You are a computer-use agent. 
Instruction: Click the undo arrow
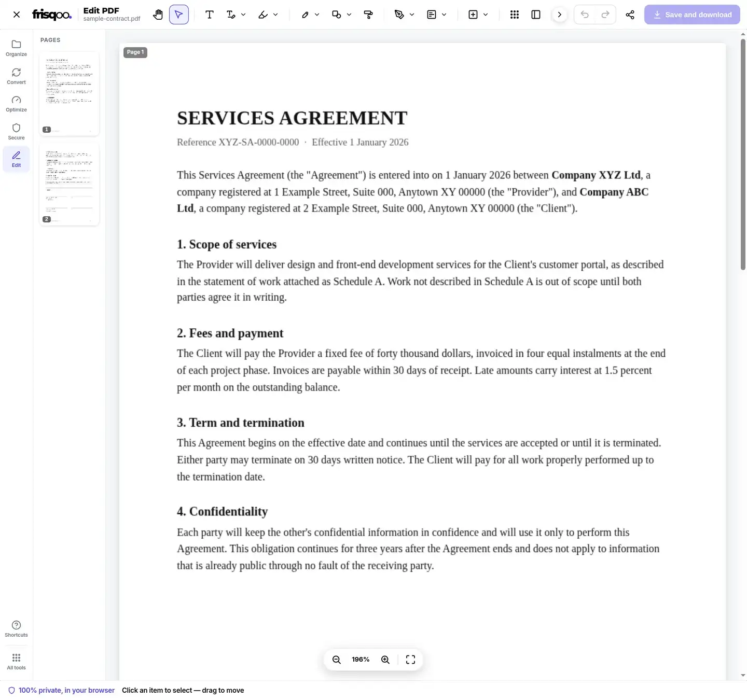coord(585,15)
